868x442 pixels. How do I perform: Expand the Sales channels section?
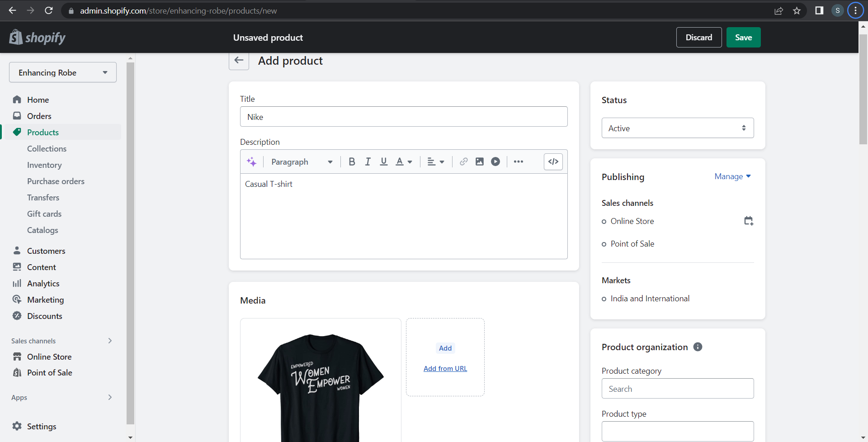110,341
